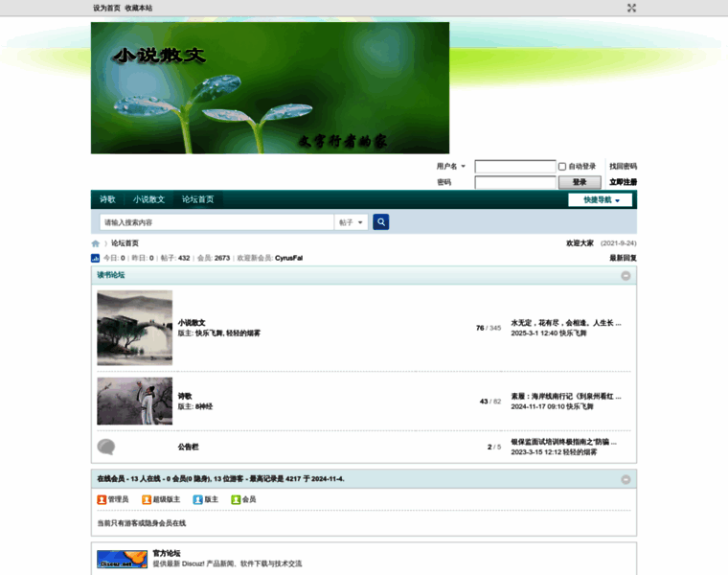Viewport: 728px width, 575px height.
Task: Open the 公告栏 forum link
Action: click(188, 447)
